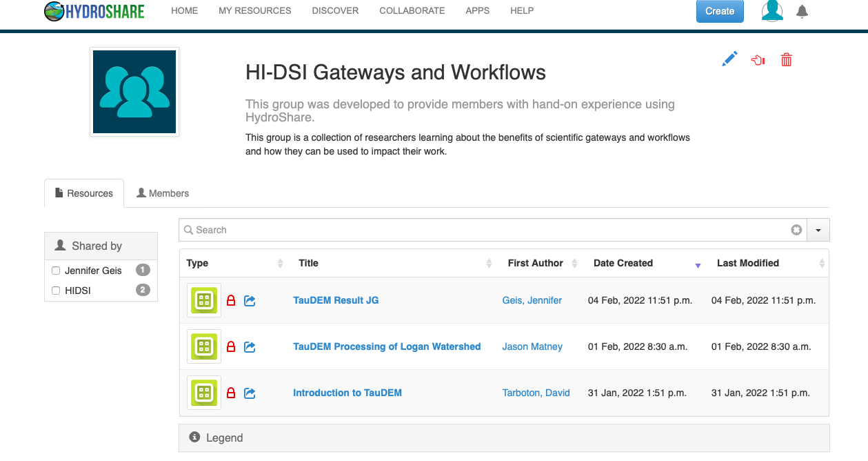This screenshot has height=461, width=868.
Task: Clear the search field with the round icon
Action: click(x=796, y=230)
